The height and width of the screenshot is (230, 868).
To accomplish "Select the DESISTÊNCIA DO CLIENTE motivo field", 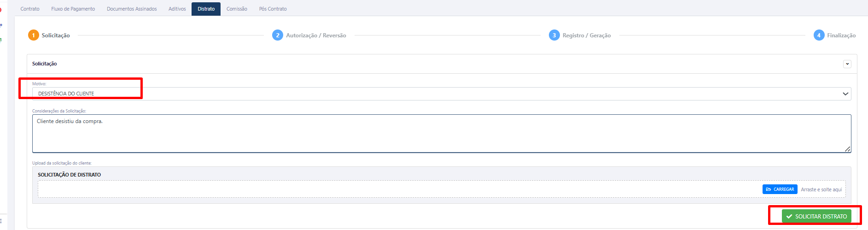I will tap(442, 94).
